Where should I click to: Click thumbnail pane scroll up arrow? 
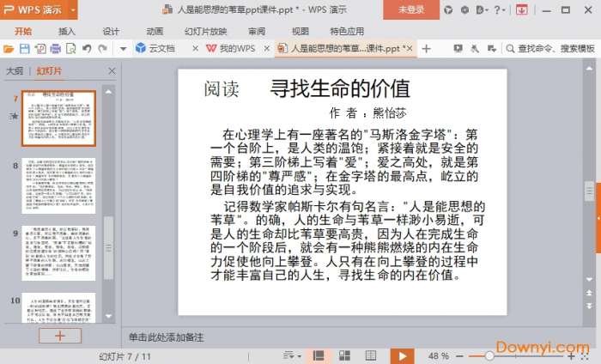click(108, 92)
